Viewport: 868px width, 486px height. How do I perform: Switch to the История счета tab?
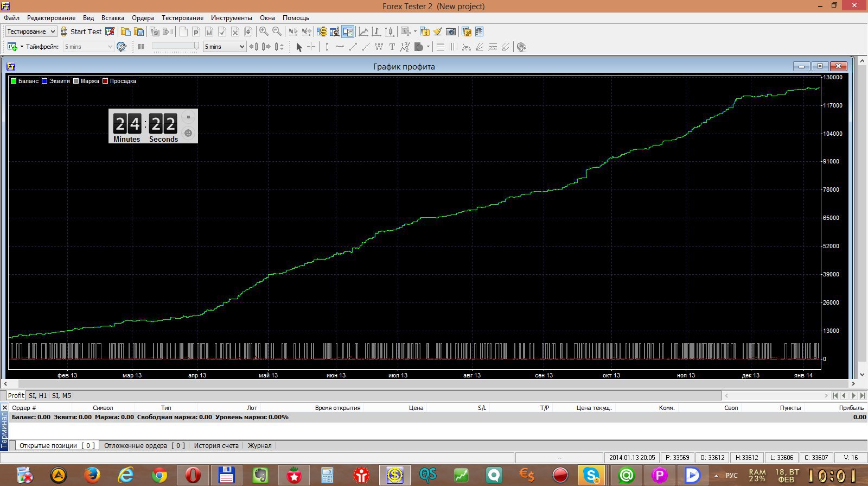click(x=216, y=445)
